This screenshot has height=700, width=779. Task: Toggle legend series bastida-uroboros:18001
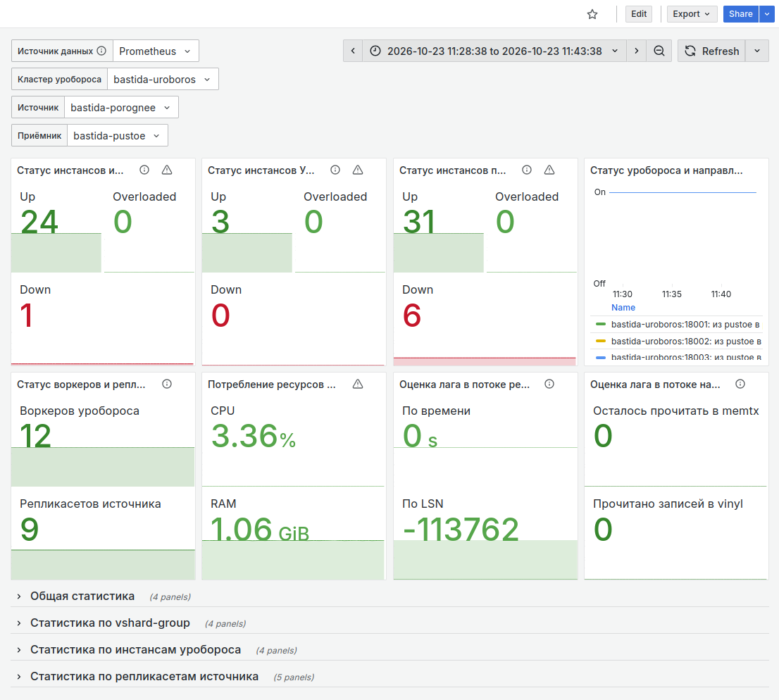(685, 325)
